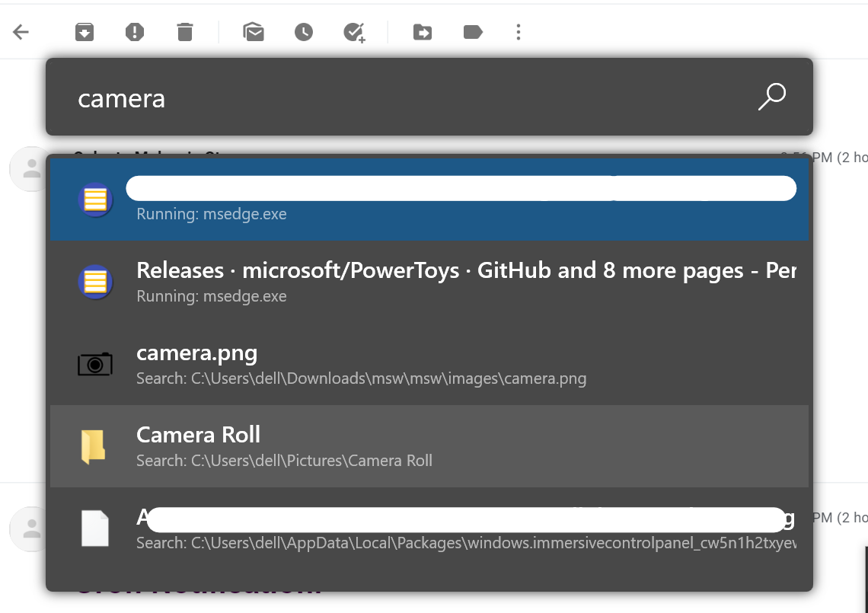Viewport: 868px width, 613px height.
Task: Click the Edge icon of the highlighted result
Action: coord(95,200)
